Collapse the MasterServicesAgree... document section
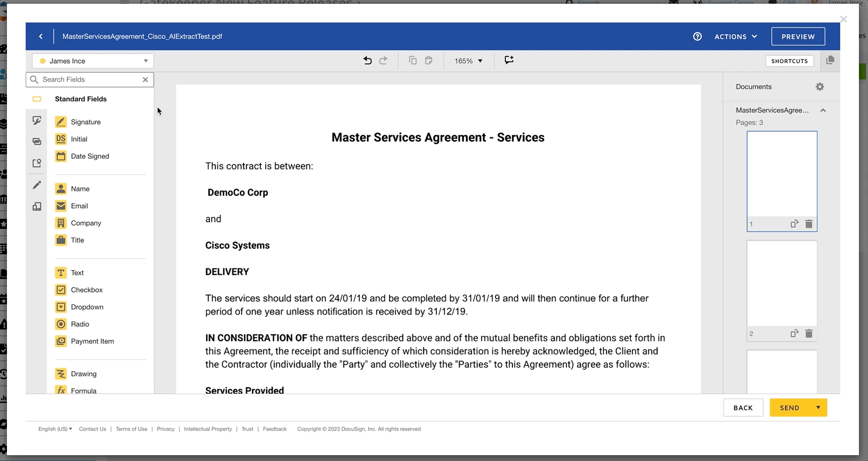 (823, 110)
